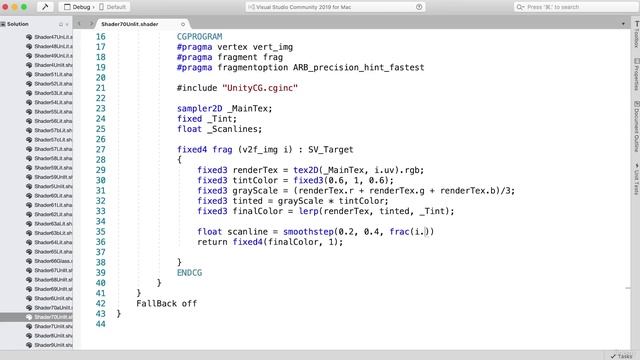The height and width of the screenshot is (360, 640).
Task: Click the Shader51Lit file icon
Action: [29, 74]
